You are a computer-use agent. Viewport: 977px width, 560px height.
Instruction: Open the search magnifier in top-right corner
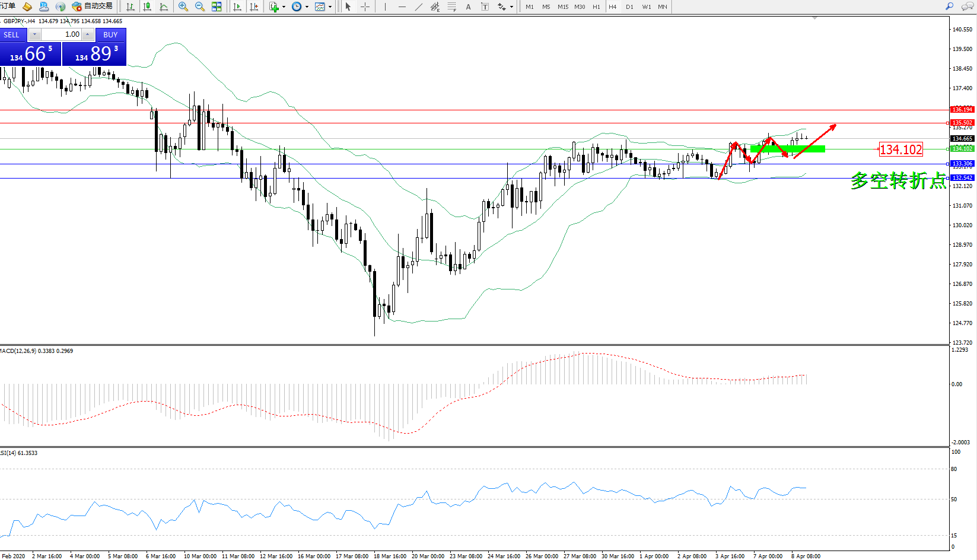click(x=950, y=7)
